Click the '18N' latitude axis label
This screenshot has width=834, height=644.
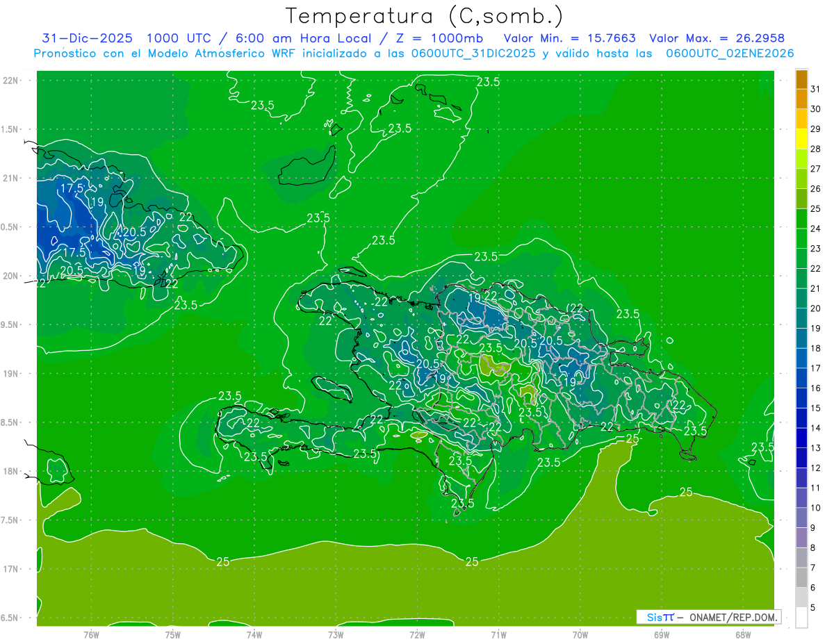pos(11,472)
